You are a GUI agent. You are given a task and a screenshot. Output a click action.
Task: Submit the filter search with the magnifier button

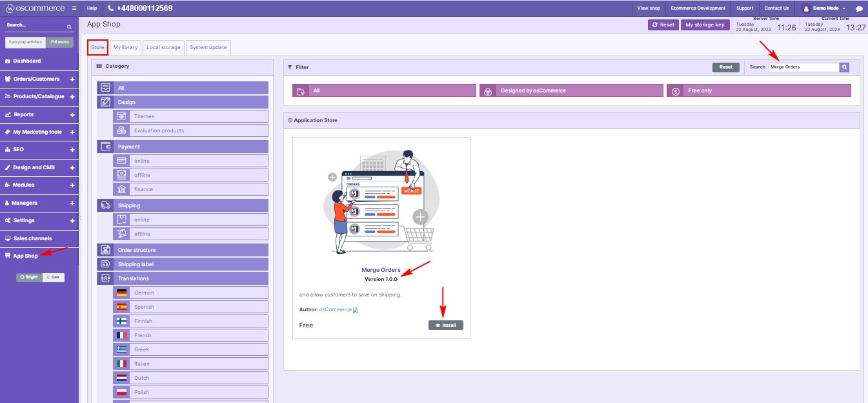pos(844,67)
